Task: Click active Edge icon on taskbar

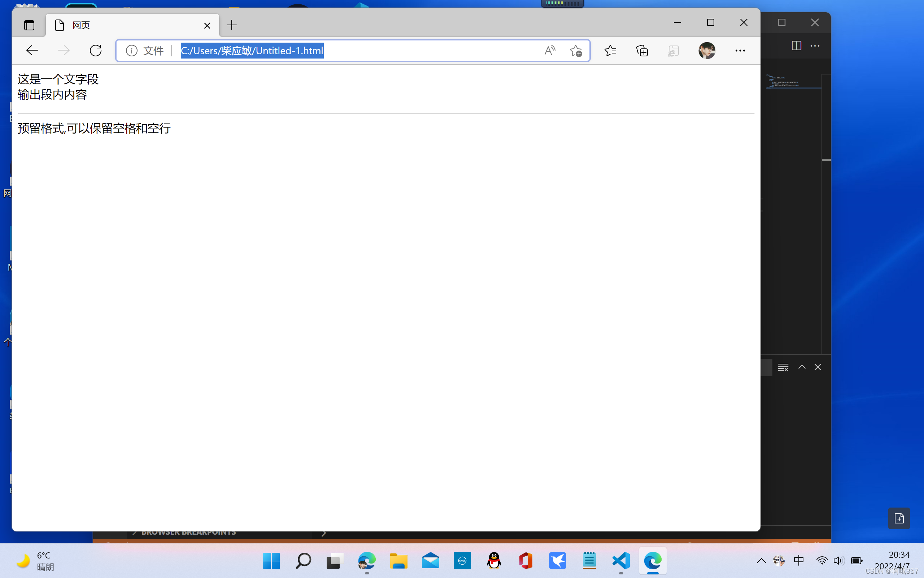Action: (x=653, y=561)
